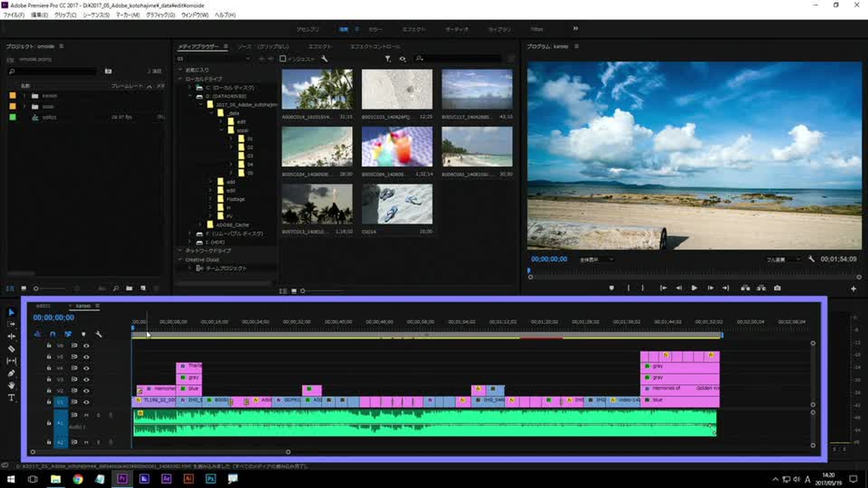The height and width of the screenshot is (488, 868).
Task: Select the cocktail drinks clip thumbnail
Action: click(x=397, y=146)
